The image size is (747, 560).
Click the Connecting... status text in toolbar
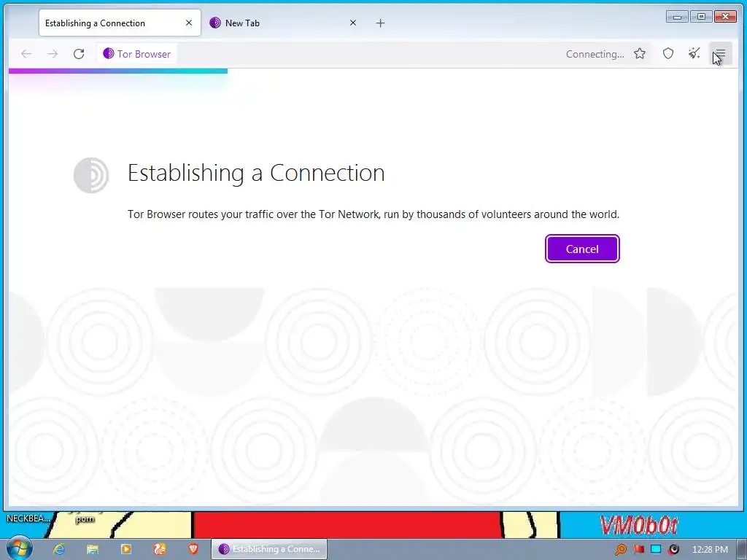tap(595, 54)
